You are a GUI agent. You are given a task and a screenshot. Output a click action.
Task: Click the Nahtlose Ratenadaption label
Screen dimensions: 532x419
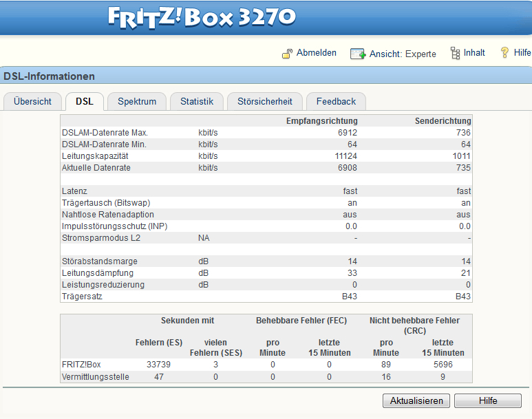click(108, 215)
